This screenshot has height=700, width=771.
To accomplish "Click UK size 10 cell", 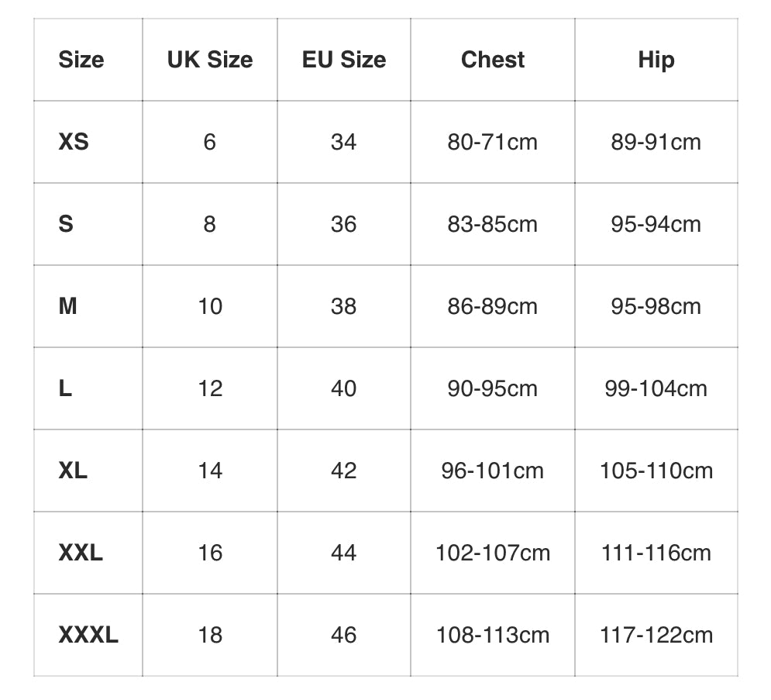I will pyautogui.click(x=210, y=306).
